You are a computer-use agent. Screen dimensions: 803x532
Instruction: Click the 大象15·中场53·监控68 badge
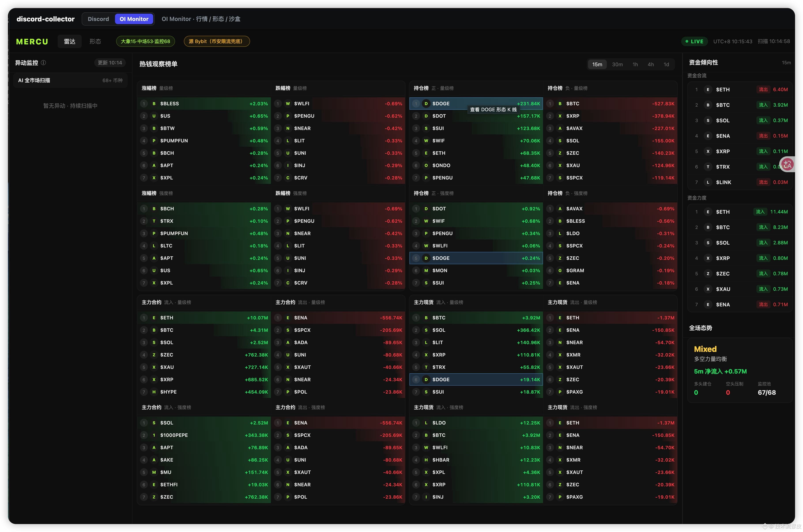(x=145, y=42)
